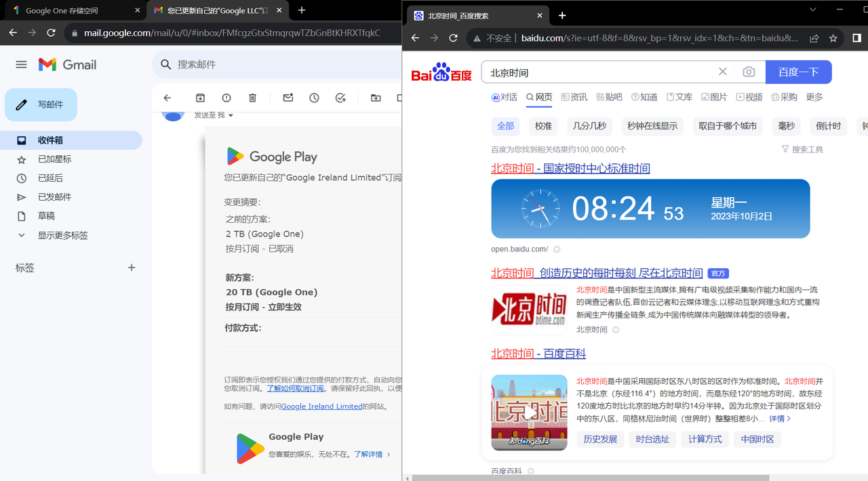This screenshot has height=481, width=868.
Task: Clear Baidu search box with X icon
Action: [723, 72]
